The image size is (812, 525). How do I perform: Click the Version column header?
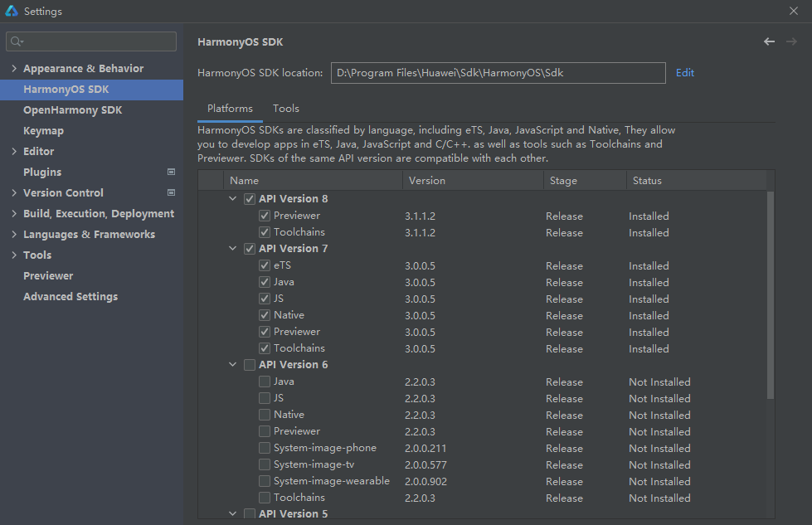pyautogui.click(x=473, y=180)
